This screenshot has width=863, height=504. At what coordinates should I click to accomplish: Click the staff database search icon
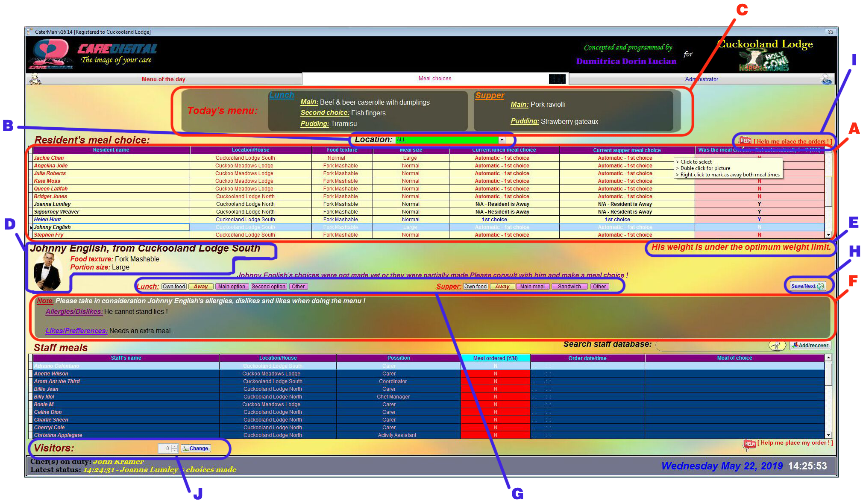(777, 346)
